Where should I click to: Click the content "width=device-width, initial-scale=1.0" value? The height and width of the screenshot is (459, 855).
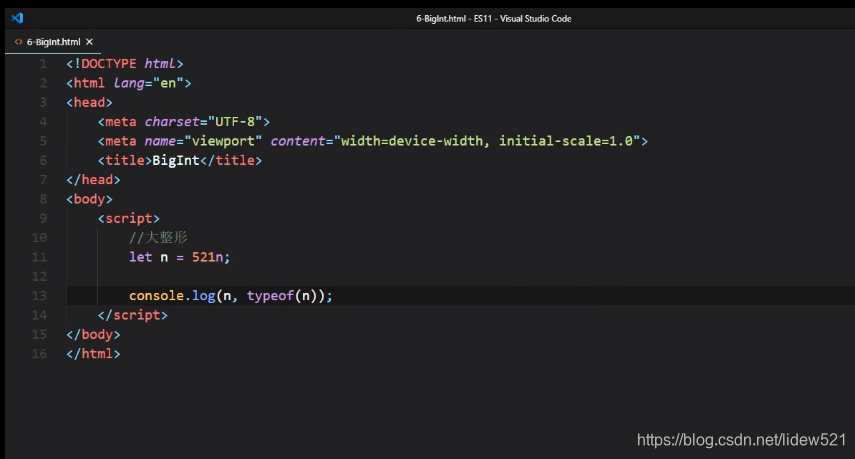coord(487,141)
